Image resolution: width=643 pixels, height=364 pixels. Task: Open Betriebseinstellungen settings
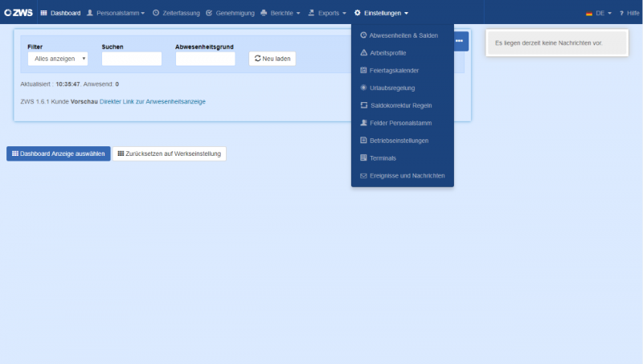403,141
